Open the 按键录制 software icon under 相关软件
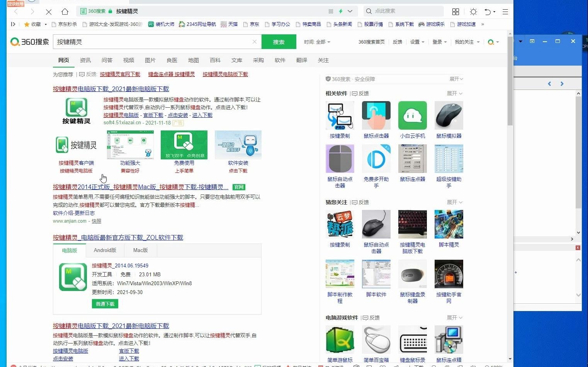 pos(340,115)
